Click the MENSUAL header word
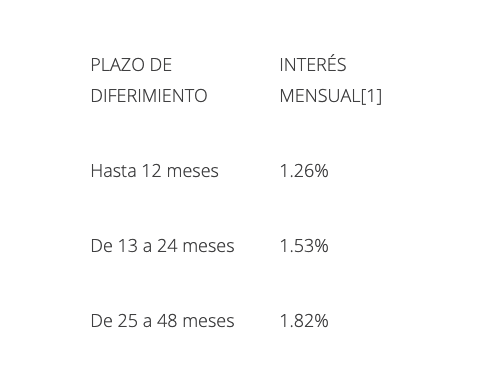This screenshot has width=479, height=372. pos(320,96)
